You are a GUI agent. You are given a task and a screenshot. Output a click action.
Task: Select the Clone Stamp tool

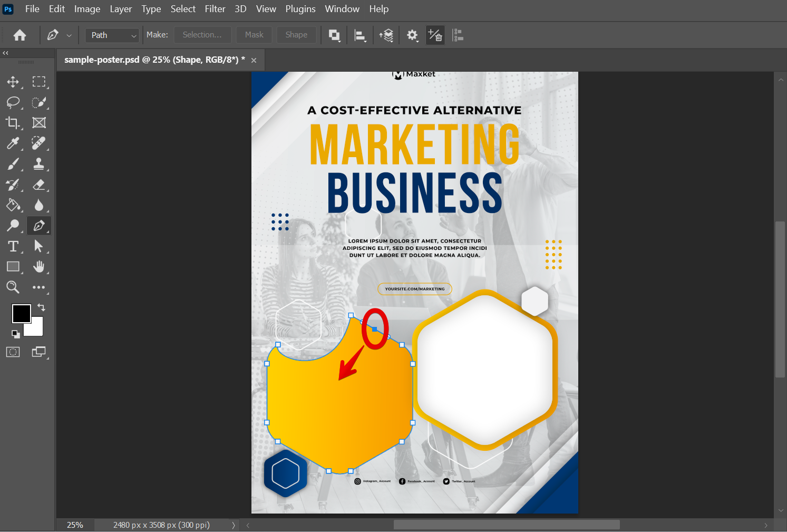pyautogui.click(x=38, y=164)
